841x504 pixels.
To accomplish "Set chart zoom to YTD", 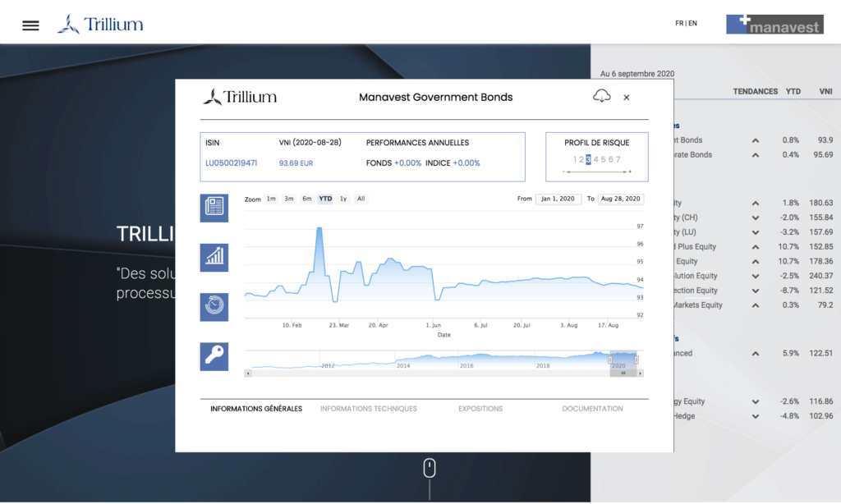I will 325,199.
